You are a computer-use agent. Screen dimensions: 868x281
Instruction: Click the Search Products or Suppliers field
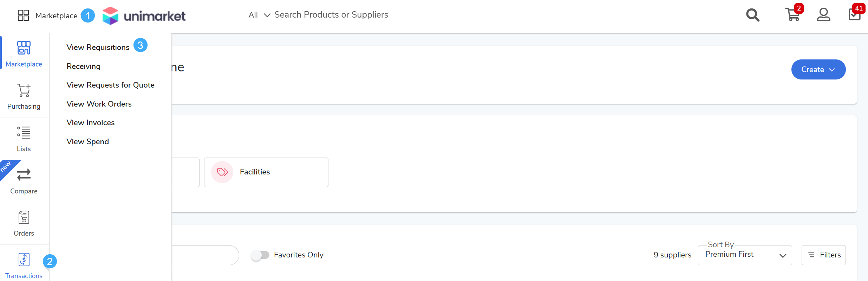(331, 15)
